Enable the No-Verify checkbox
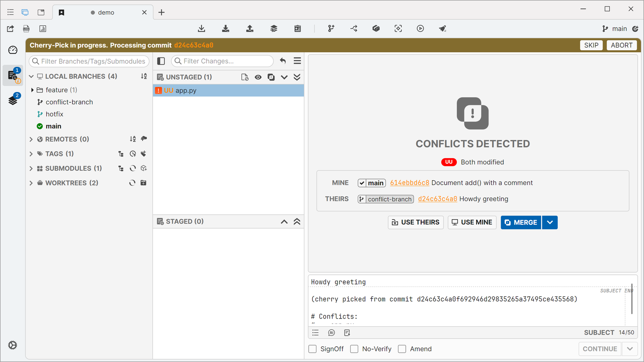This screenshot has width=644, height=362. coord(354,349)
